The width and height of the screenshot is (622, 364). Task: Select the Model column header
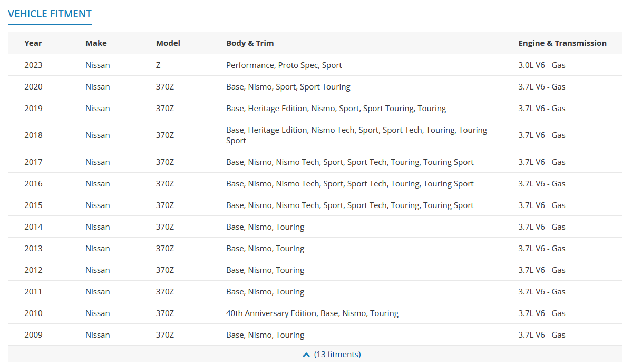pos(168,43)
